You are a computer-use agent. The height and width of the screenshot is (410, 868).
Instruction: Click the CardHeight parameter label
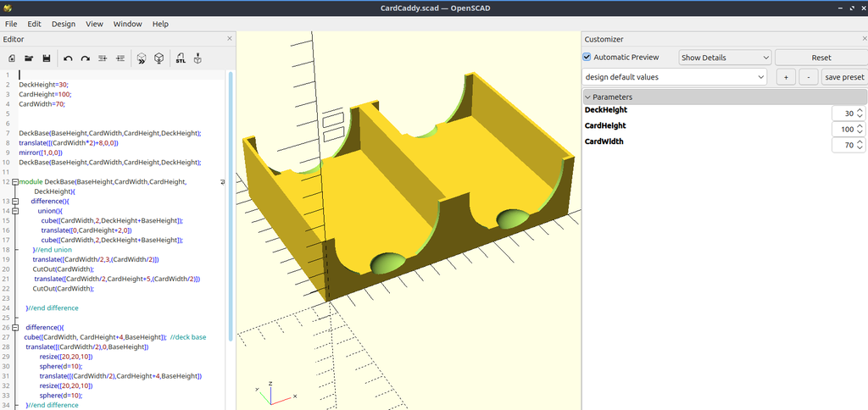[605, 125]
